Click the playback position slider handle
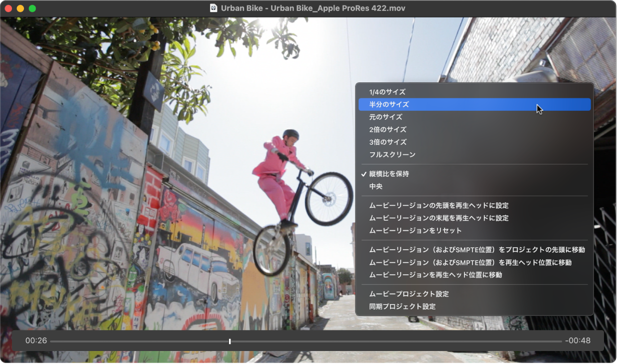 [229, 341]
